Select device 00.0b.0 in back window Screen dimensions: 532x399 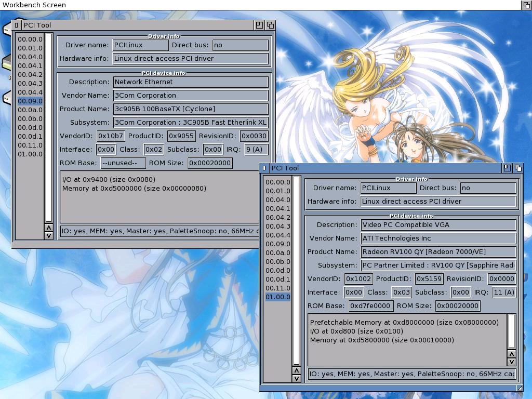click(30, 119)
